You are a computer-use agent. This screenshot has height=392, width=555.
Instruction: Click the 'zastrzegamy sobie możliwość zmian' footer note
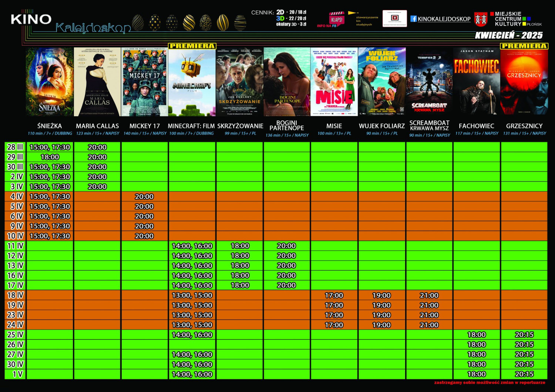click(490, 382)
